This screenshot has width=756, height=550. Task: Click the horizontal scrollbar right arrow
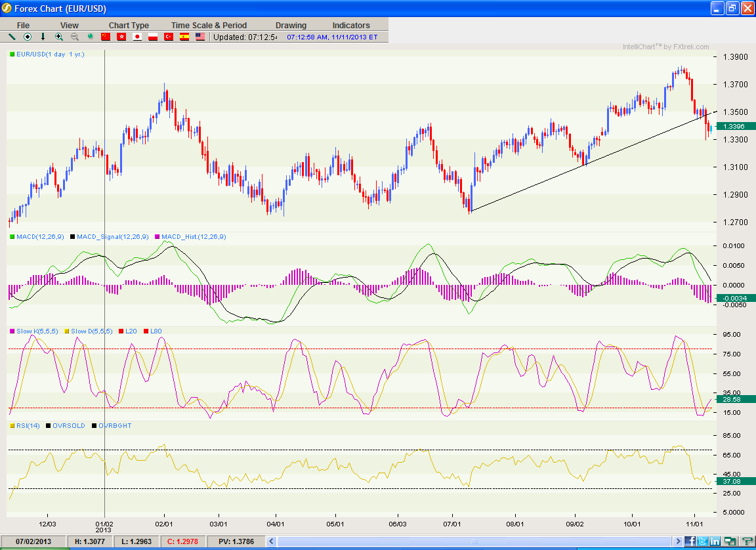[679, 541]
